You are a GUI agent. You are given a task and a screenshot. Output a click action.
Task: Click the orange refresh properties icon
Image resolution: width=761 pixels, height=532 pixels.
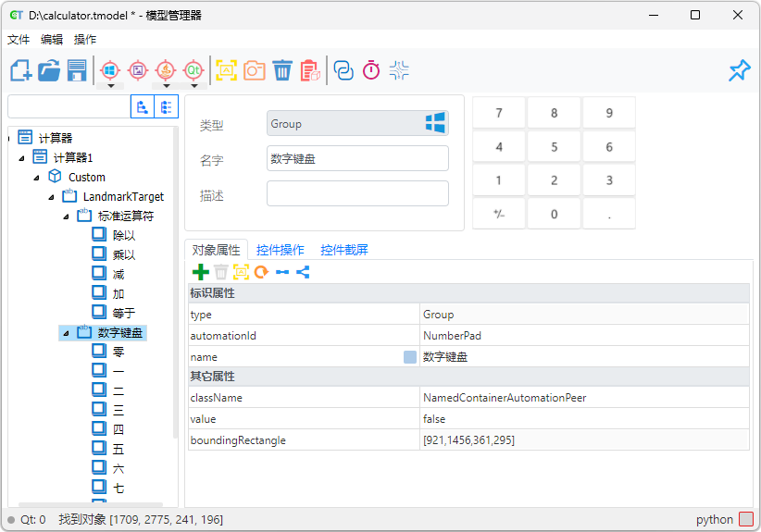point(262,272)
